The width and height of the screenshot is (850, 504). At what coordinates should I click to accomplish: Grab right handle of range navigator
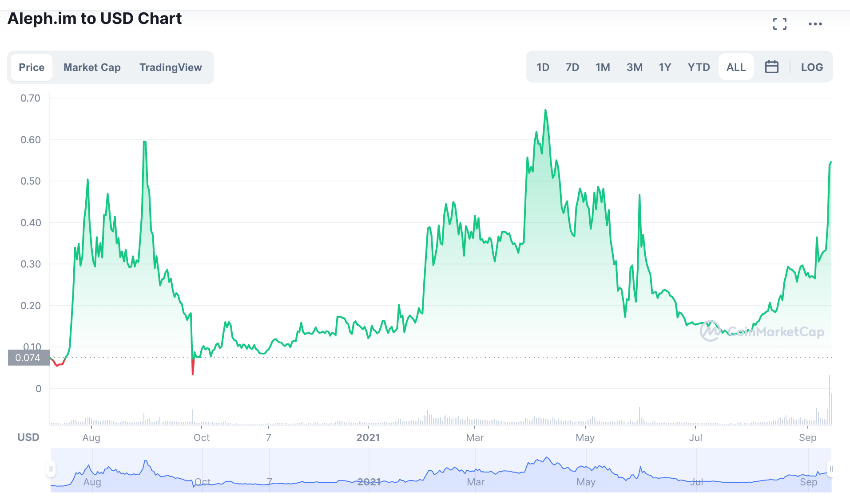(x=831, y=469)
